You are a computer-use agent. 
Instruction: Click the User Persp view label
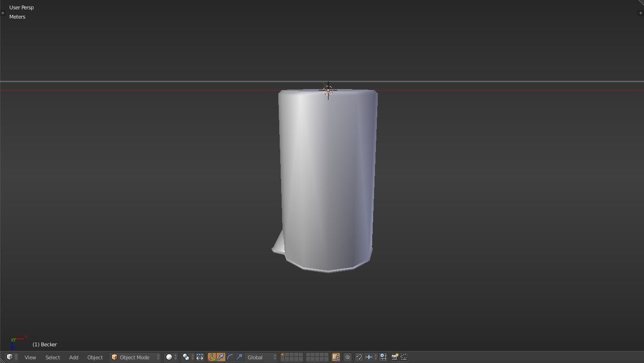pos(21,7)
